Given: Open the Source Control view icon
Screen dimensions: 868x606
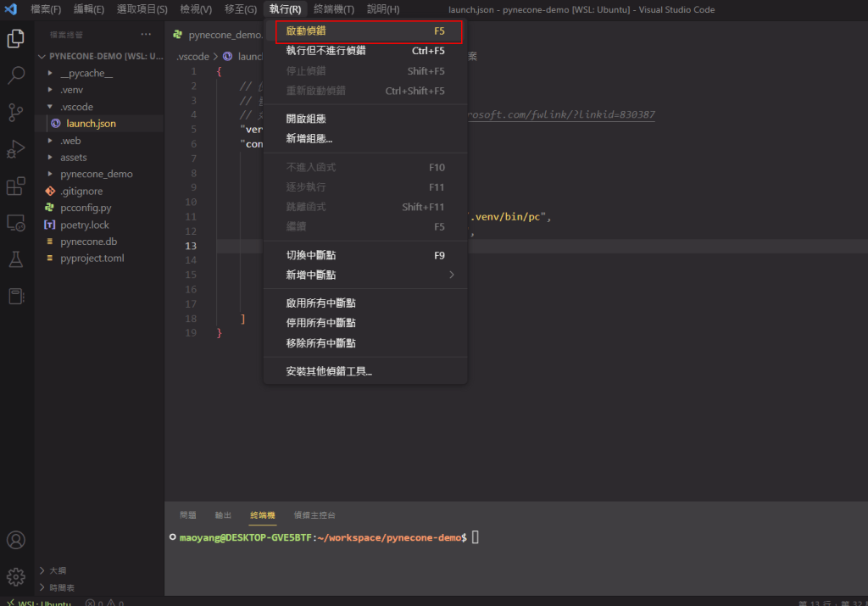Looking at the screenshot, I should point(15,112).
